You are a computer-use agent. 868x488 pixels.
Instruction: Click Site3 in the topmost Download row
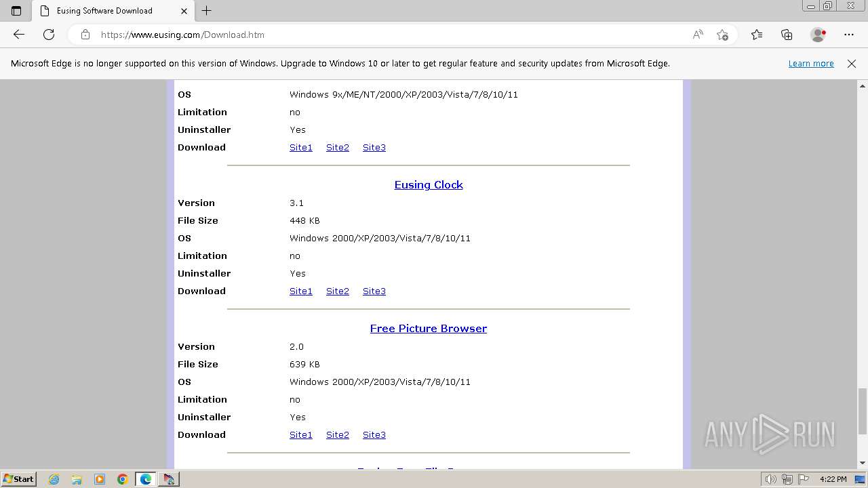point(374,148)
